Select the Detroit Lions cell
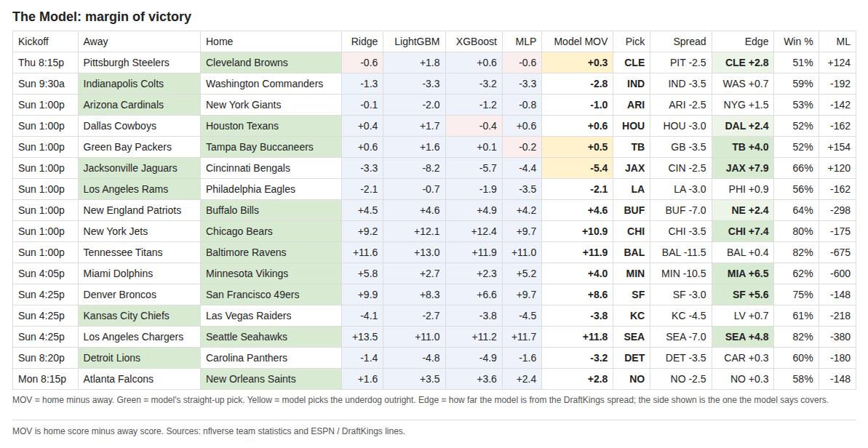The width and height of the screenshot is (868, 448). coord(139,358)
